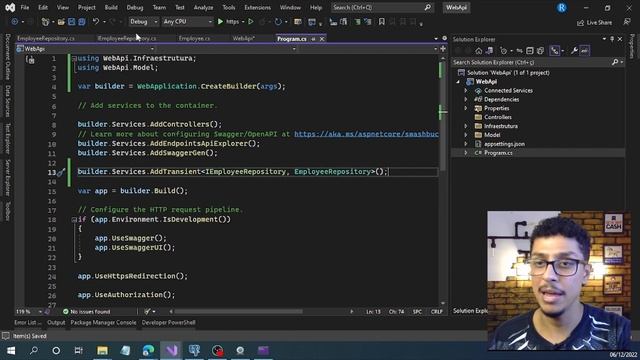This screenshot has height=360, width=640.
Task: Switch to the Employee.cs tab
Action: (x=194, y=39)
